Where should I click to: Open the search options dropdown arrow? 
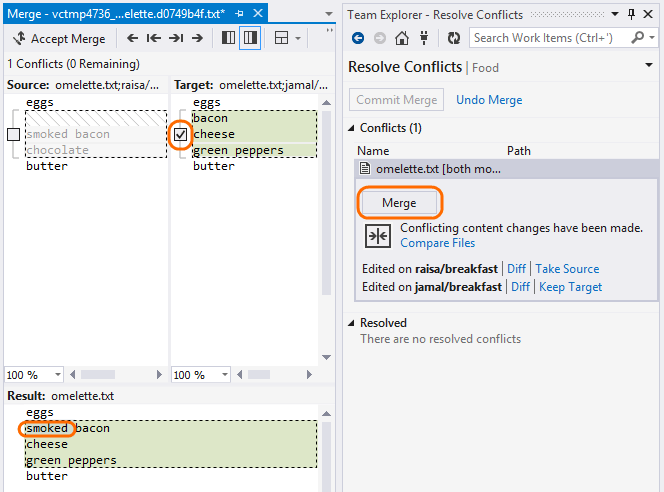(652, 38)
